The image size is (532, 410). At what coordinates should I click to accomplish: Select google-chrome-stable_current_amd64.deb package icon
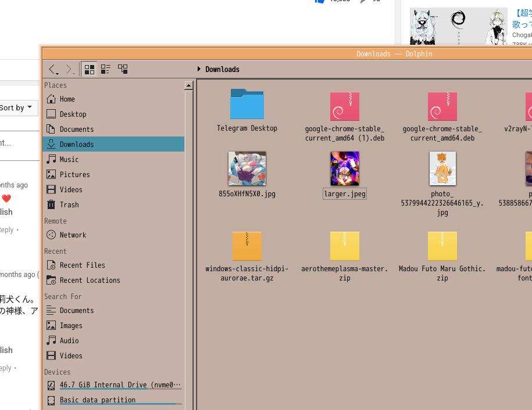point(442,106)
